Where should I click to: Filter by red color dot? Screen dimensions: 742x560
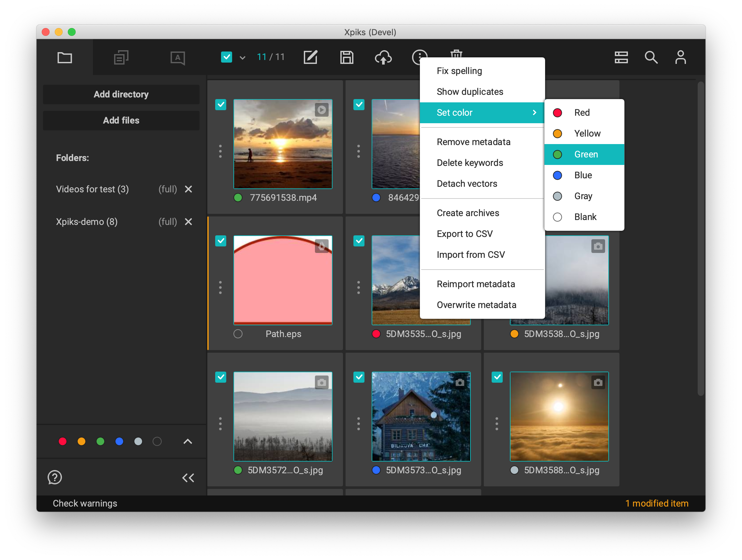(62, 441)
